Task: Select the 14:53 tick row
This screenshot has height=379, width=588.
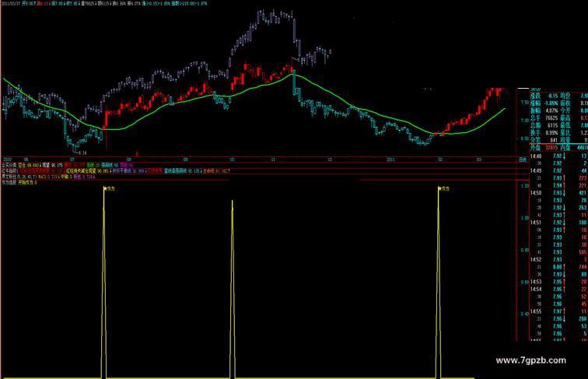Action: coord(558,282)
